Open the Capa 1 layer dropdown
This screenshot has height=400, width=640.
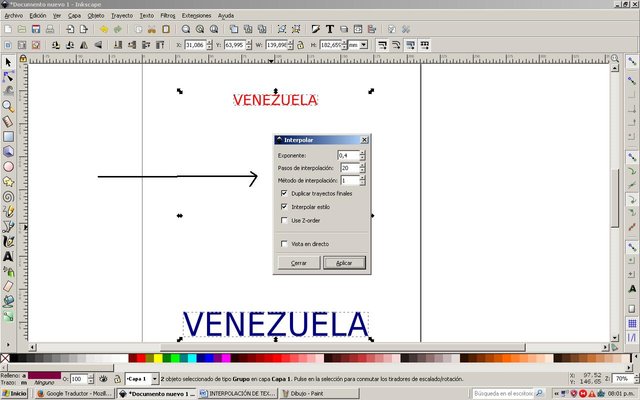[155, 379]
